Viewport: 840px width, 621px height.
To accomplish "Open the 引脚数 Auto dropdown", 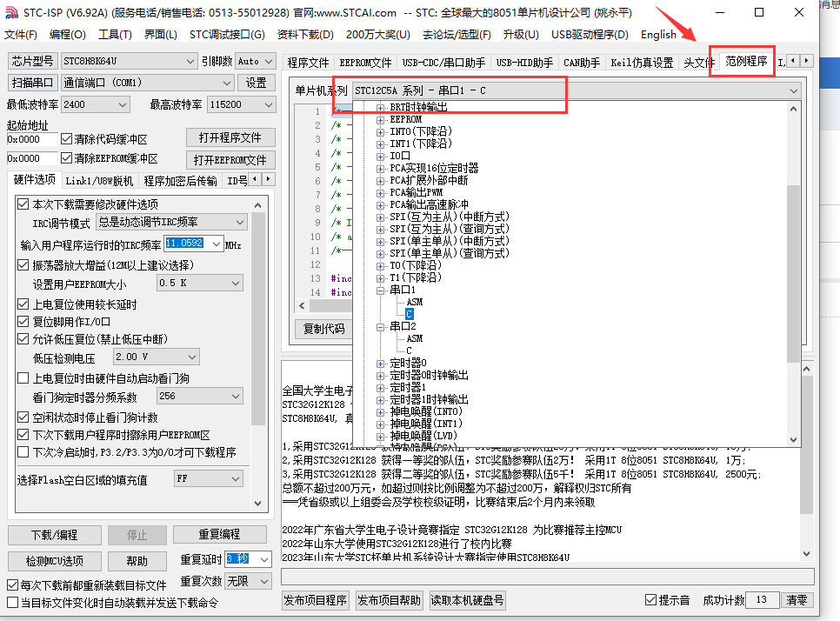I will point(269,62).
